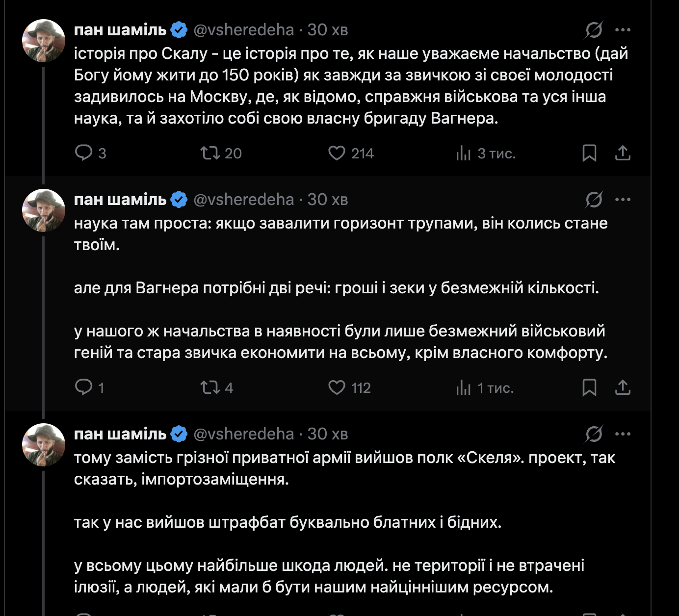Open more options menu on second tweet

[623, 200]
